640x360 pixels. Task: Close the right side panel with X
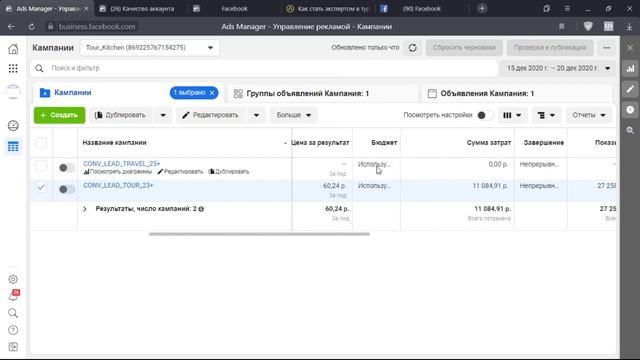630,48
